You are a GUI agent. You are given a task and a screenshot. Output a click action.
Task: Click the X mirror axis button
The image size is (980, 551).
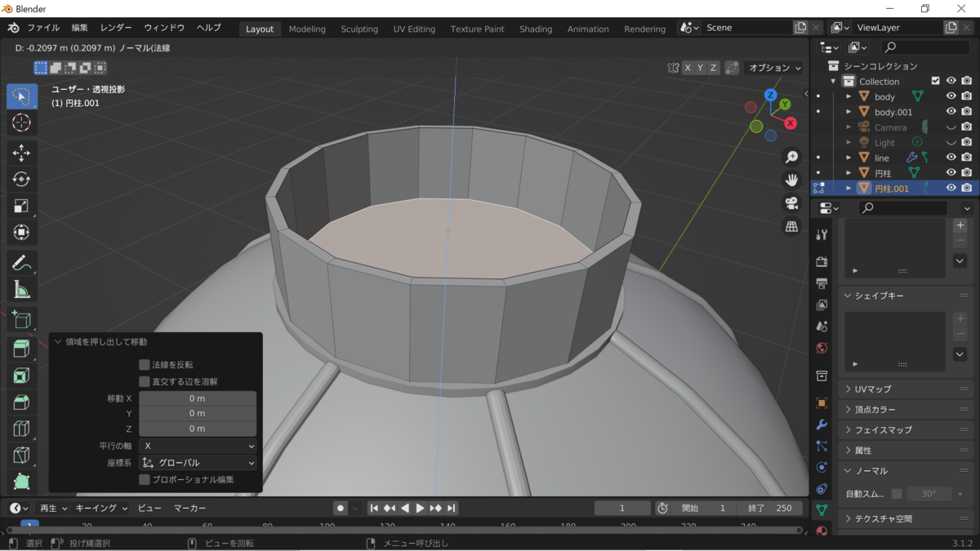pos(687,68)
